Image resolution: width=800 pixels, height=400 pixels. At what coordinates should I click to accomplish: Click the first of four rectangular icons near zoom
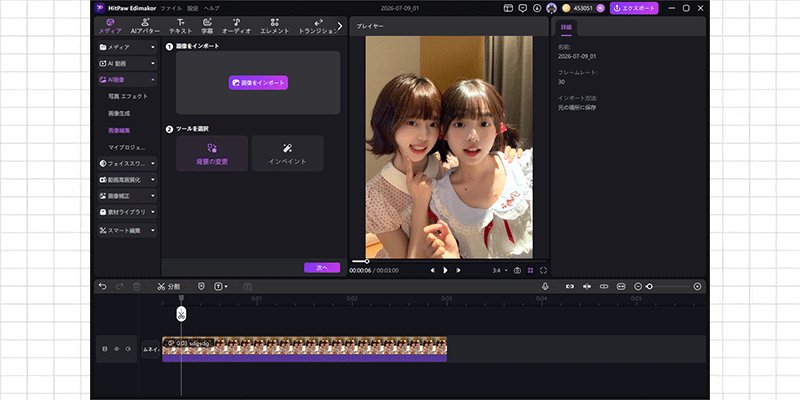570,287
